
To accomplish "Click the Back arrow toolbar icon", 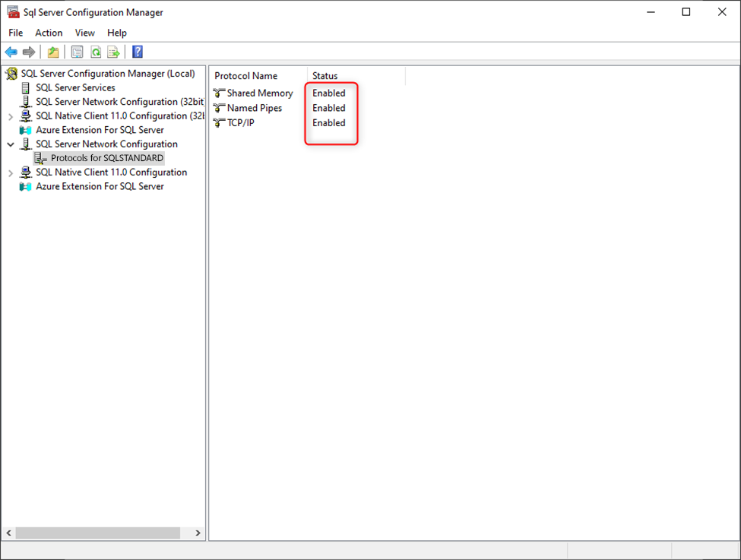I will (x=11, y=52).
